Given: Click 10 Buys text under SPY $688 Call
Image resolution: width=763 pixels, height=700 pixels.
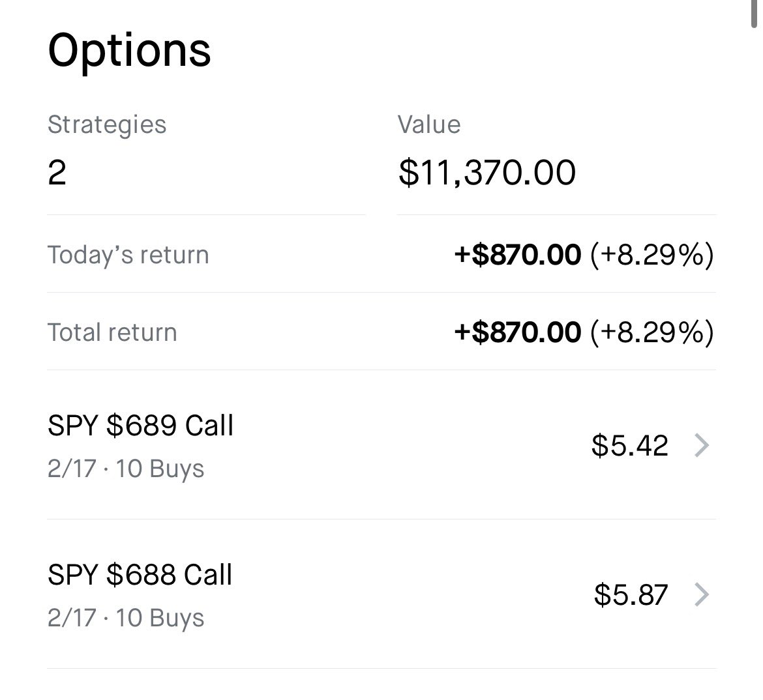Looking at the screenshot, I should [160, 618].
